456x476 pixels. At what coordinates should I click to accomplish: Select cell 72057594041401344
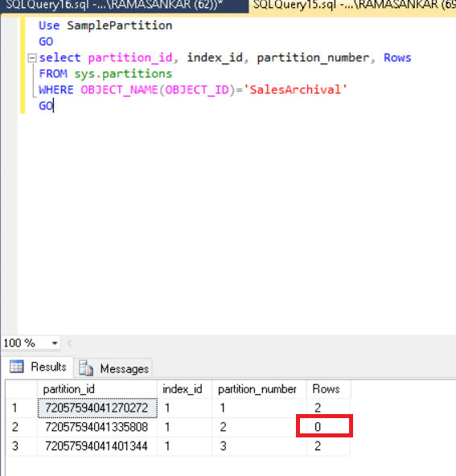point(97,446)
